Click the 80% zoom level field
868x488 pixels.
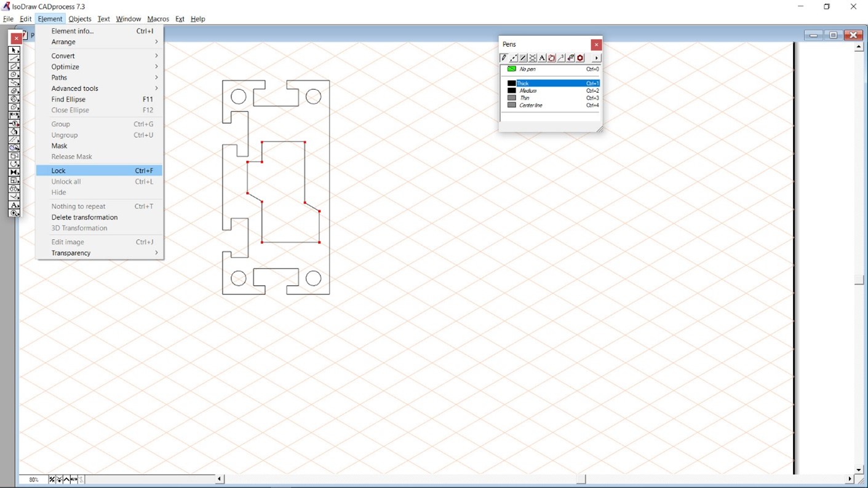(x=33, y=479)
